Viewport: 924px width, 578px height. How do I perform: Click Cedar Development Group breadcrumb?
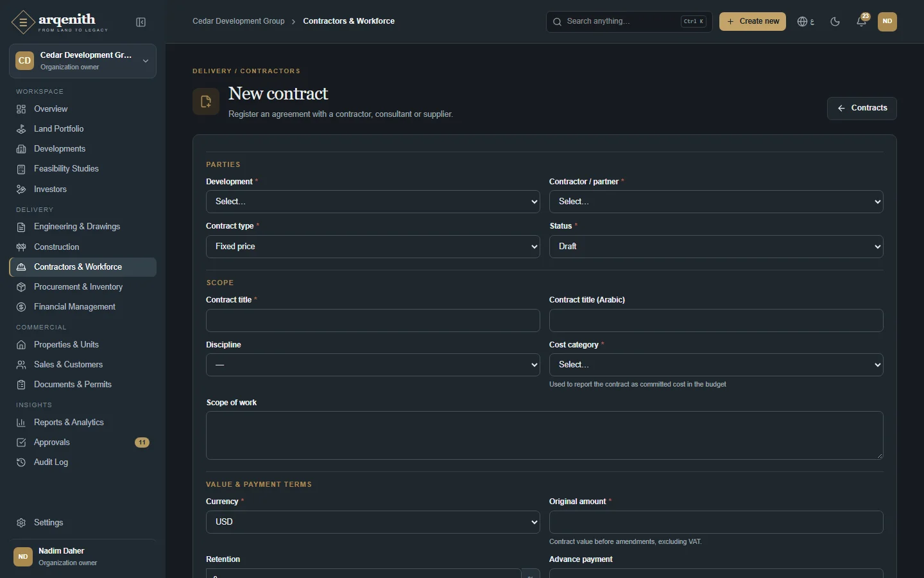[x=239, y=21]
